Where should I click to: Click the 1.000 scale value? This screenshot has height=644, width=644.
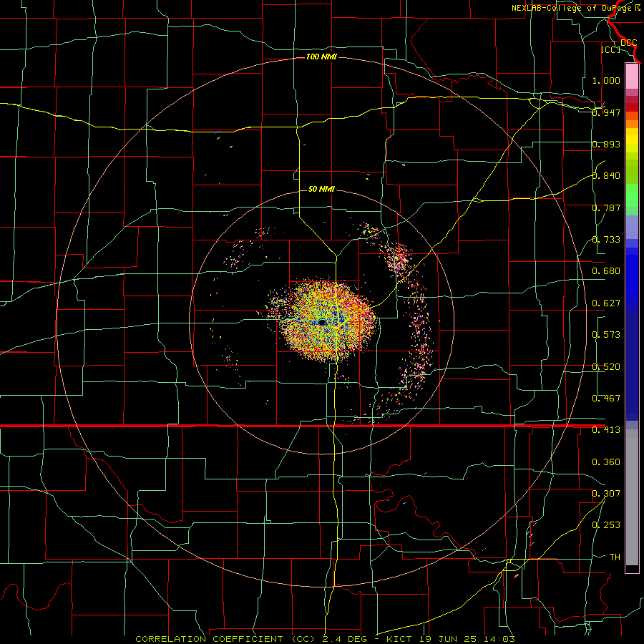(x=606, y=80)
